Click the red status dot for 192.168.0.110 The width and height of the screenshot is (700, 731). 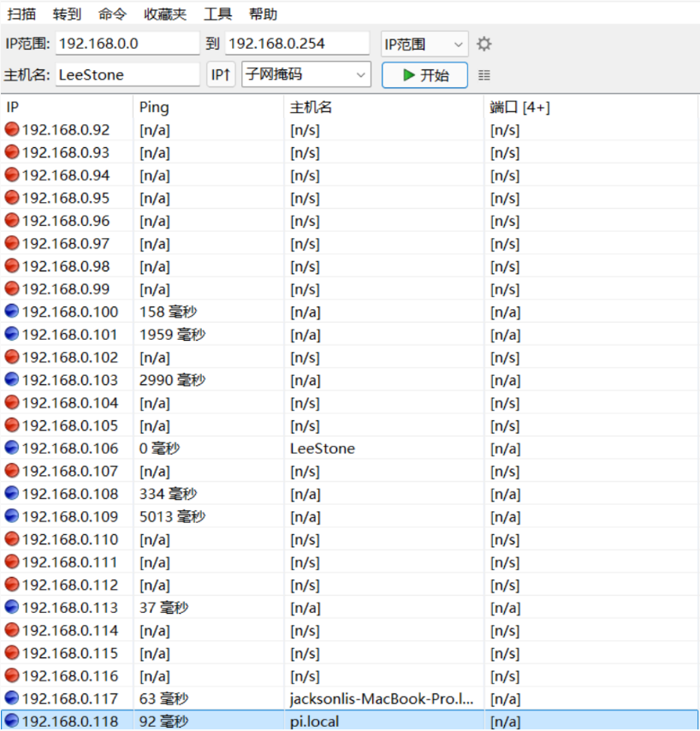tap(12, 538)
